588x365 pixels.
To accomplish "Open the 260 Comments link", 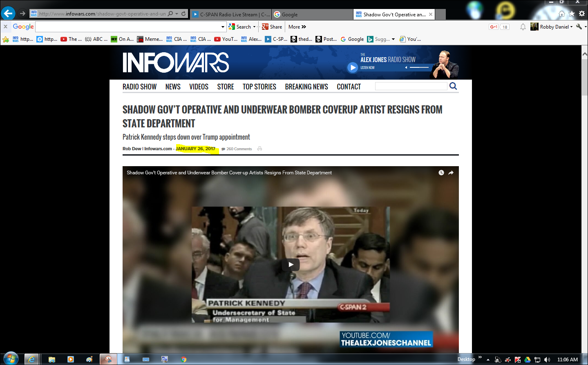I will click(x=239, y=149).
